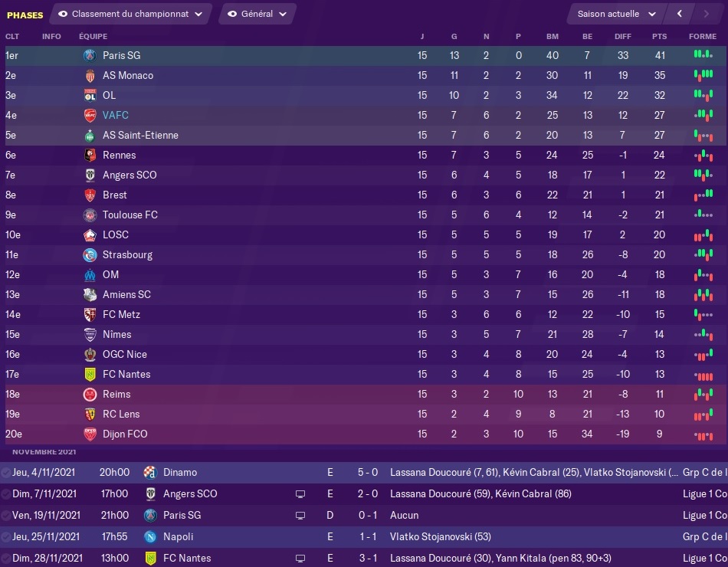Click the Dinamo logo in fixtures list

[149, 472]
